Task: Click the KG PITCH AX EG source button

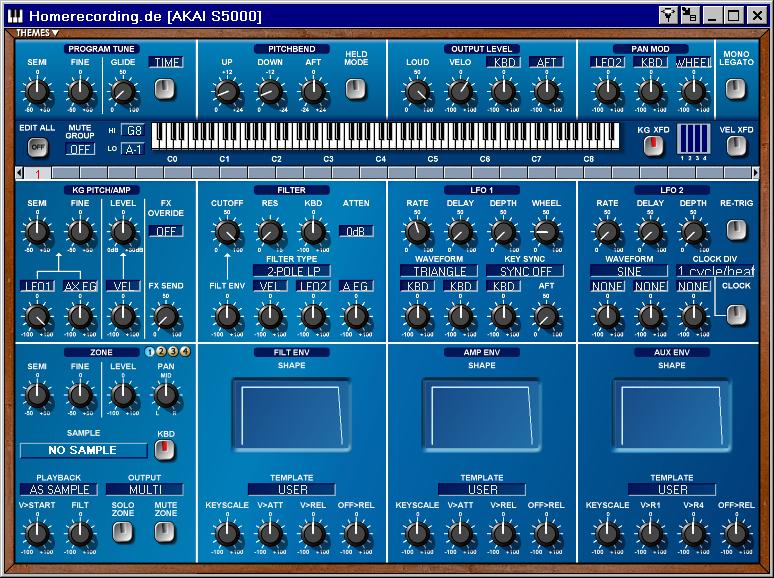Action: (80, 286)
